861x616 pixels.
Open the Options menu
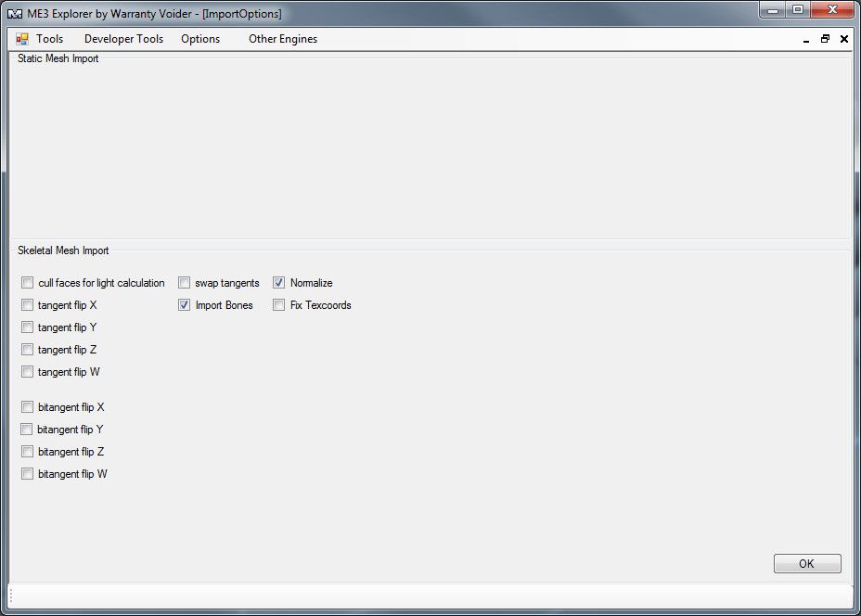tap(200, 39)
